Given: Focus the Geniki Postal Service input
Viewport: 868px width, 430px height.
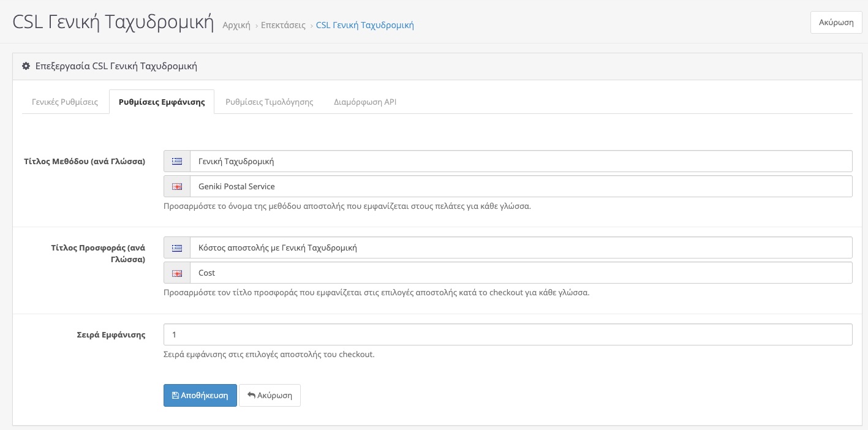Looking at the screenshot, I should pos(521,186).
